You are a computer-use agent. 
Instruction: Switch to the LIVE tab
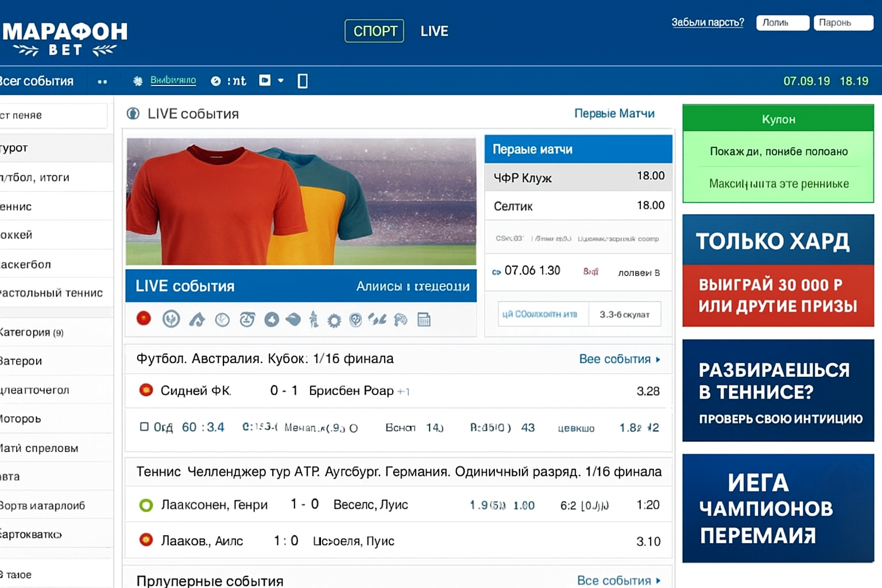pos(435,31)
